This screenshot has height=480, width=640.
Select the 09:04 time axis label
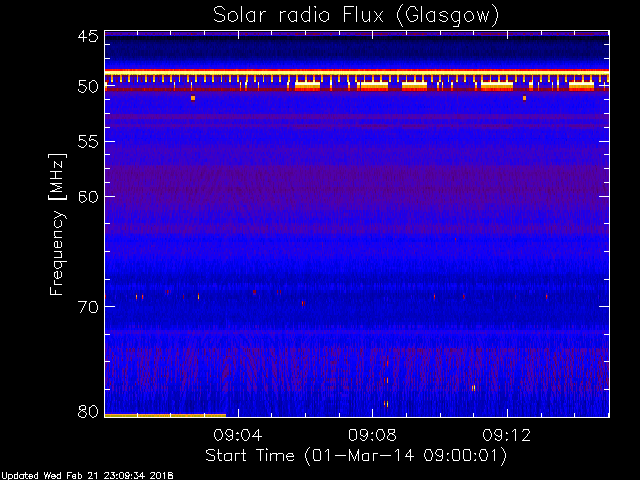coord(238,436)
